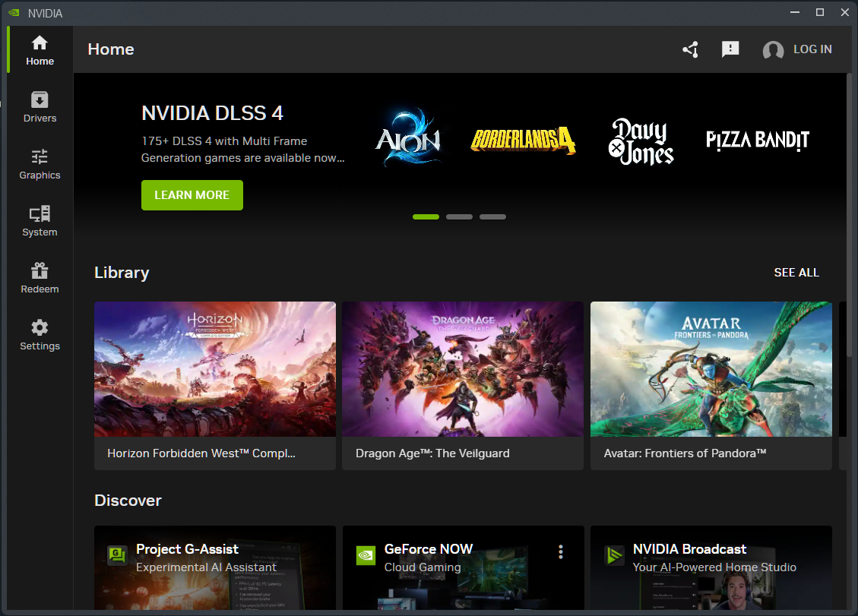
Task: Click SEE ALL in Library
Action: 796,273
